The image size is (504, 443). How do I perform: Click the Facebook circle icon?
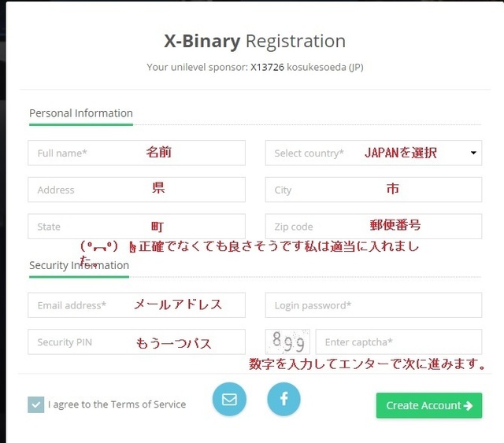(284, 399)
